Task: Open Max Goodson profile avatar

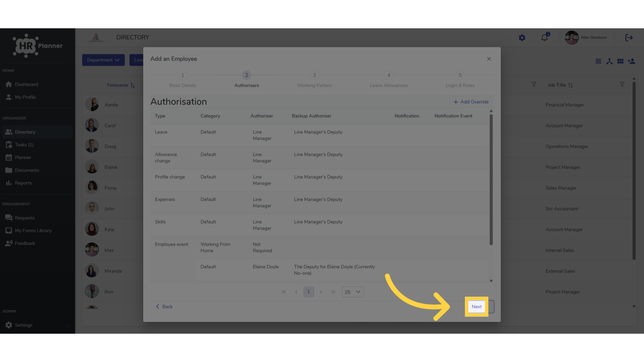Action: pyautogui.click(x=572, y=38)
